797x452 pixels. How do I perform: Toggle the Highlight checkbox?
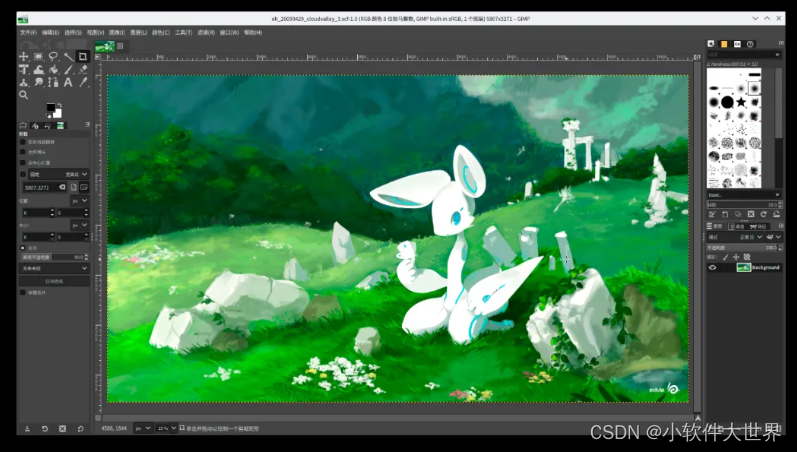[x=22, y=248]
